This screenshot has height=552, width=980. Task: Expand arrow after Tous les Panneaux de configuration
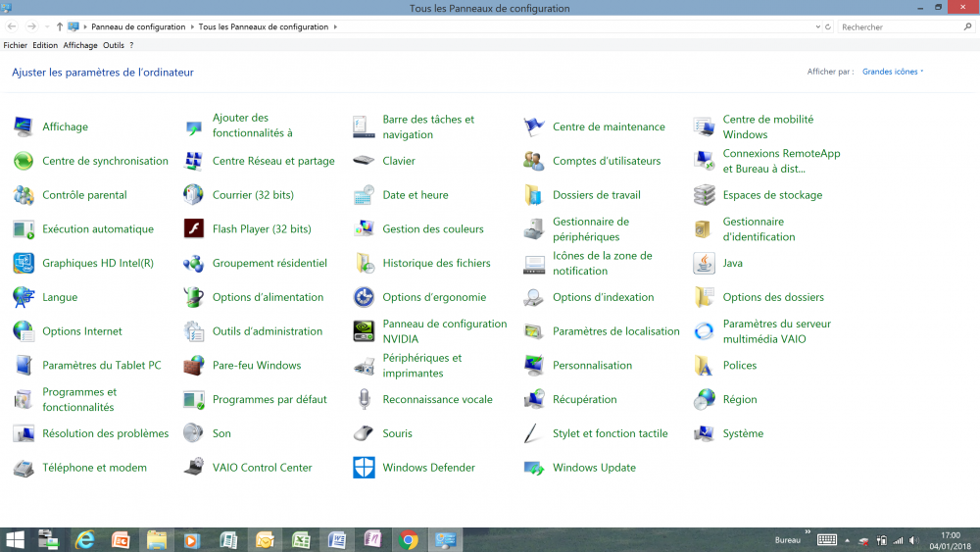pyautogui.click(x=335, y=26)
